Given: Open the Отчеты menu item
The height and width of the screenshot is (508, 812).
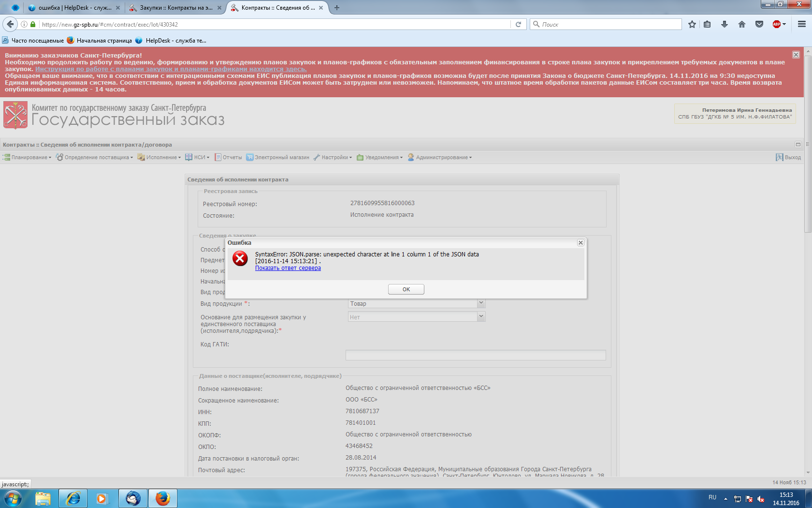Looking at the screenshot, I should [228, 157].
